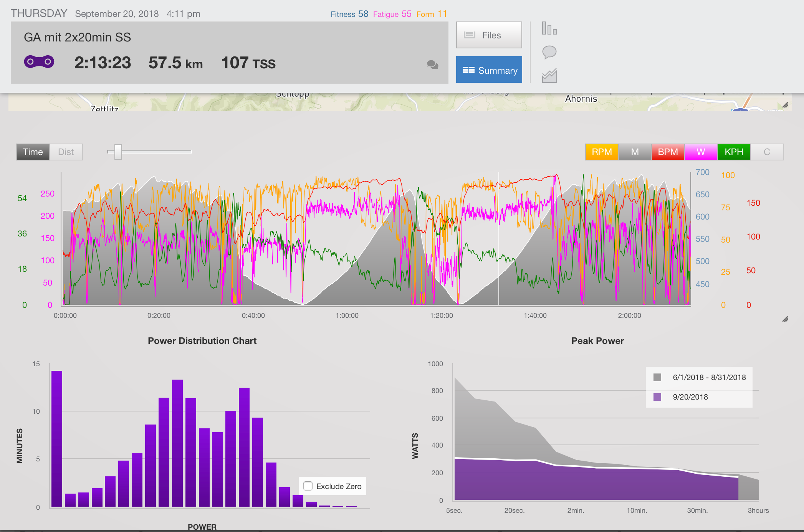This screenshot has height=532, width=804.
Task: Click the graph resize handle corner
Action: (785, 319)
